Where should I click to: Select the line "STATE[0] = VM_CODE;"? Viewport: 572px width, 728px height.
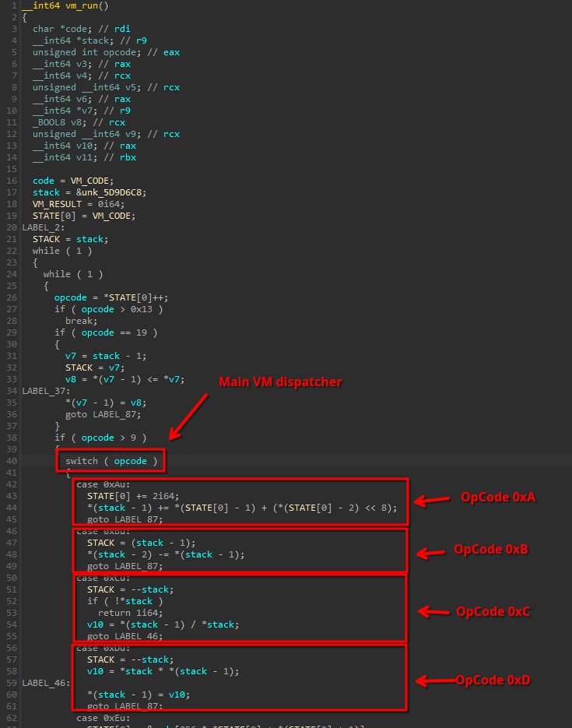[84, 216]
